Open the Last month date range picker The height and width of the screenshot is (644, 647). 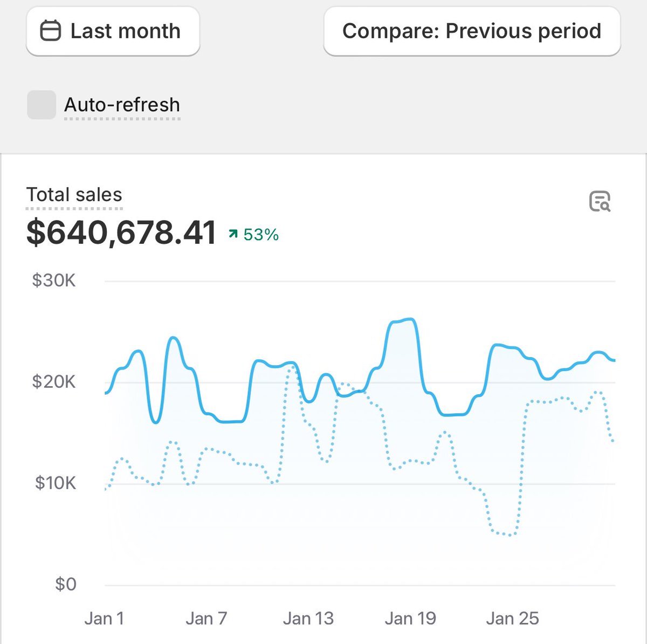[x=112, y=31]
